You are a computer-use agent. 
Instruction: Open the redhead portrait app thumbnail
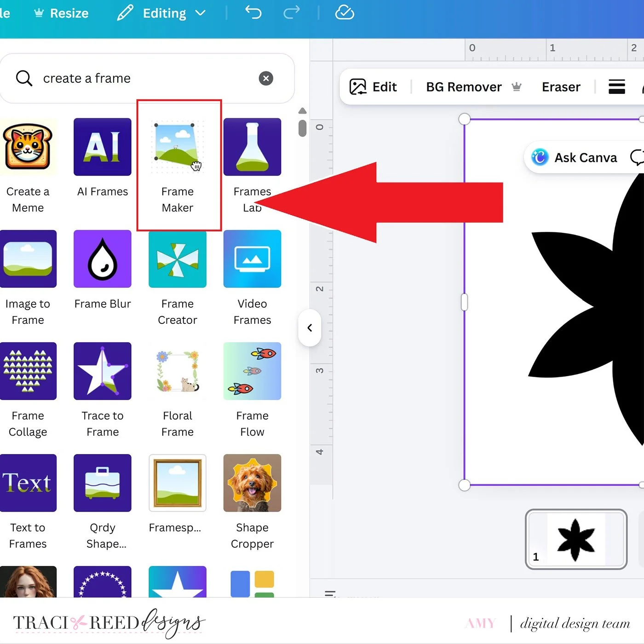[28, 582]
